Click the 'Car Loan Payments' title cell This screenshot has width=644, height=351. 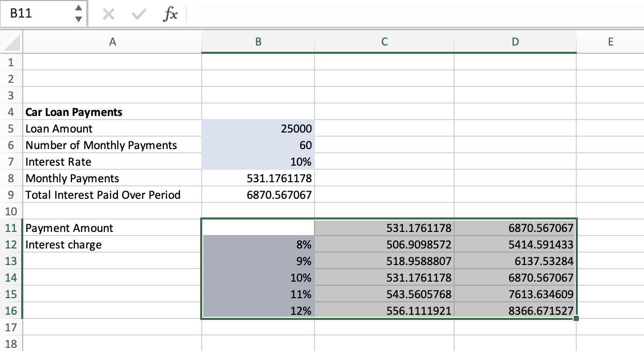(112, 112)
